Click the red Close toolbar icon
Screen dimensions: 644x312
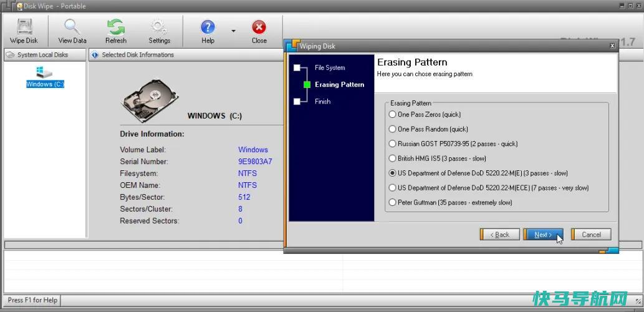tap(259, 31)
